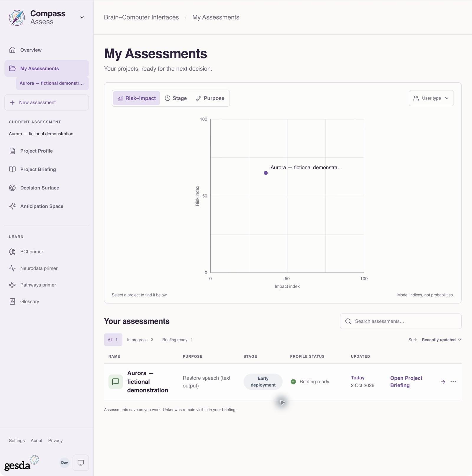The width and height of the screenshot is (472, 476).
Task: Click the Dev badge
Action: pyautogui.click(x=65, y=463)
